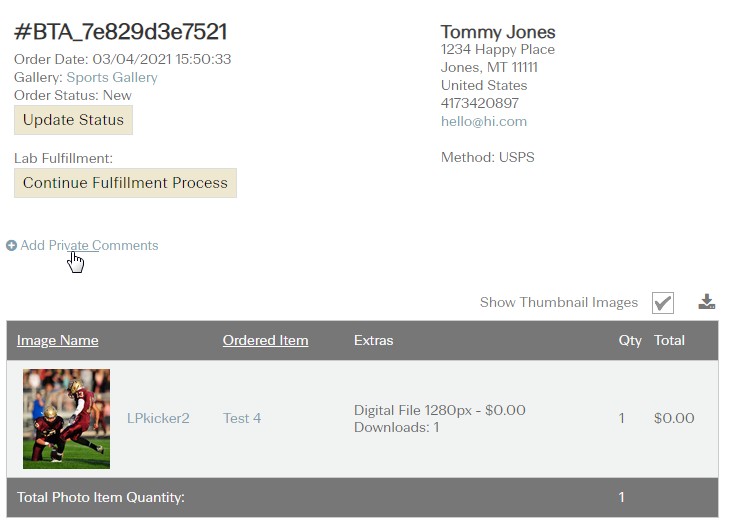
Task: Click the download icon above the table
Action: coord(706,302)
